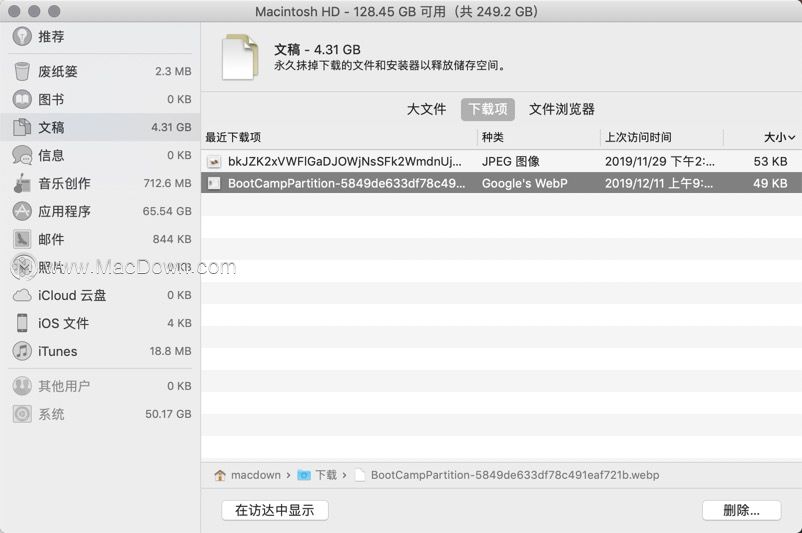Image resolution: width=802 pixels, height=533 pixels.
Task: Click the 844 KB mail size
Action: coord(172,239)
